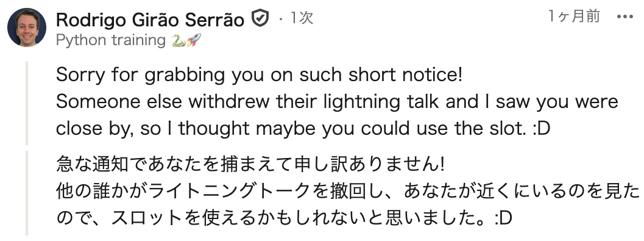Click the Japanese line 急な通知であなたを捕まえて申し訳ありません!

click(250, 165)
